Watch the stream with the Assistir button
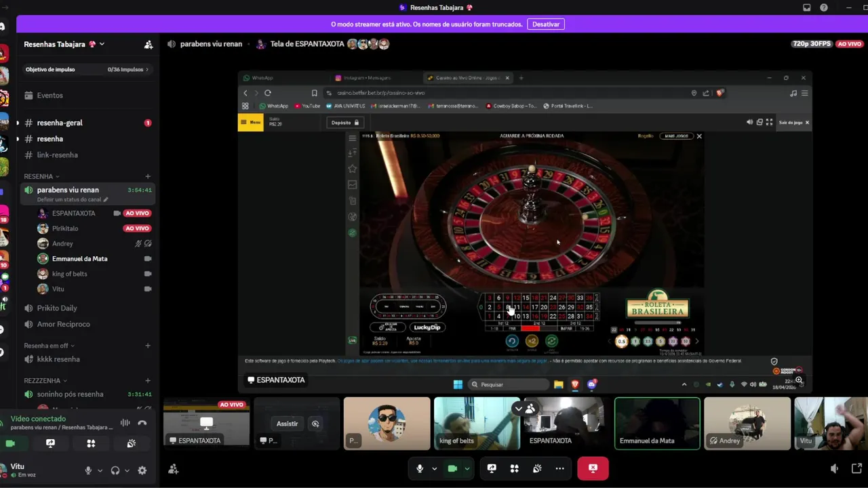The image size is (868, 488). pos(287,424)
